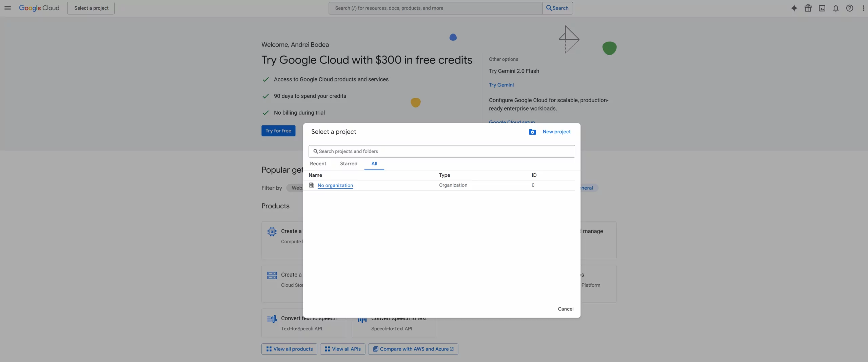This screenshot has height=362, width=868.
Task: Click the New project folder icon
Action: pyautogui.click(x=532, y=132)
